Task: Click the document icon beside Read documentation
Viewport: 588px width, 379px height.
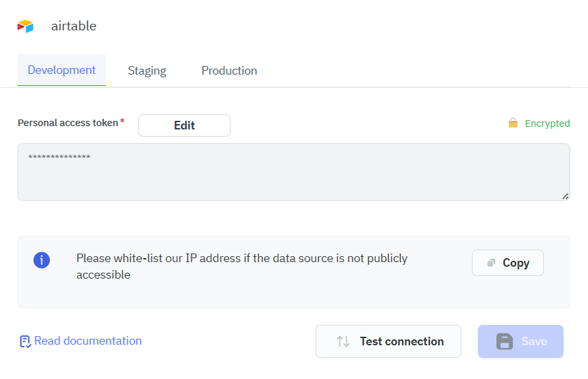Action: tap(25, 341)
